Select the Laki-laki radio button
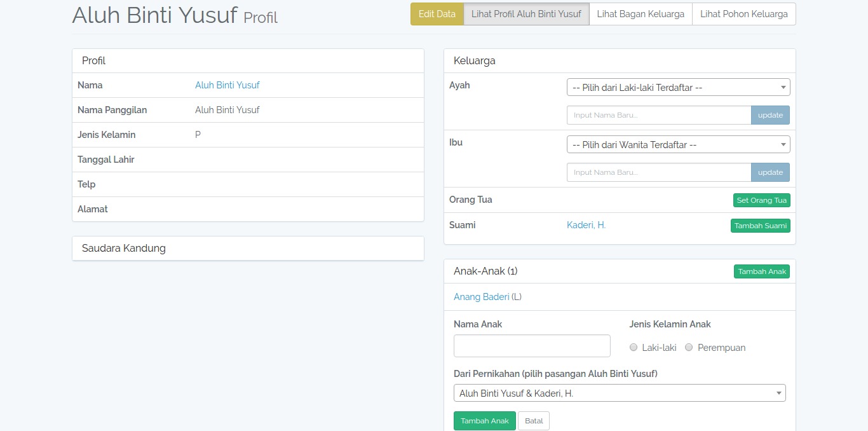This screenshot has width=868, height=431. click(634, 347)
